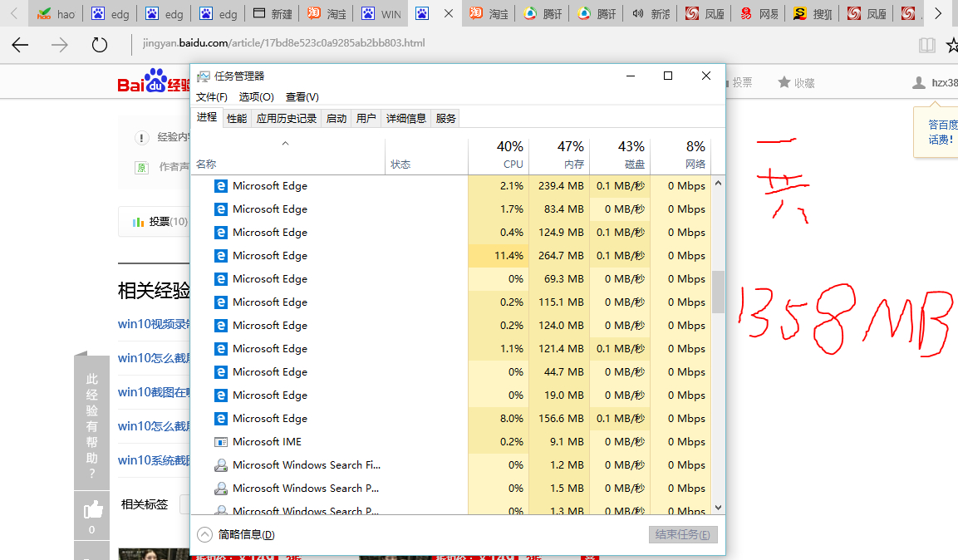Open the win10视频录 related link

[x=154, y=324]
